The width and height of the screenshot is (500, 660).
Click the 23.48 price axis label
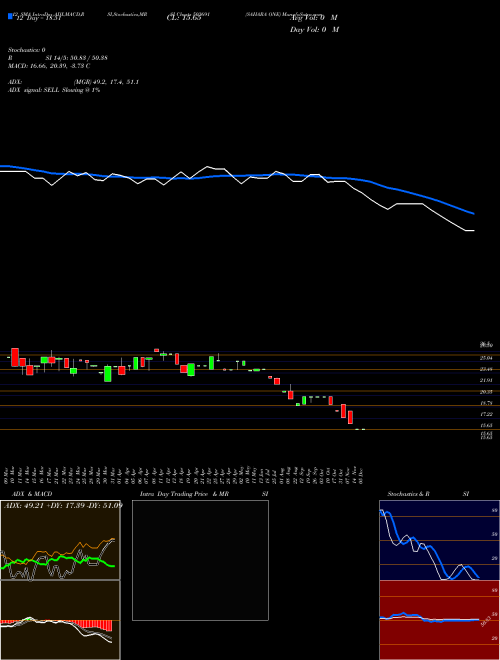point(487,369)
